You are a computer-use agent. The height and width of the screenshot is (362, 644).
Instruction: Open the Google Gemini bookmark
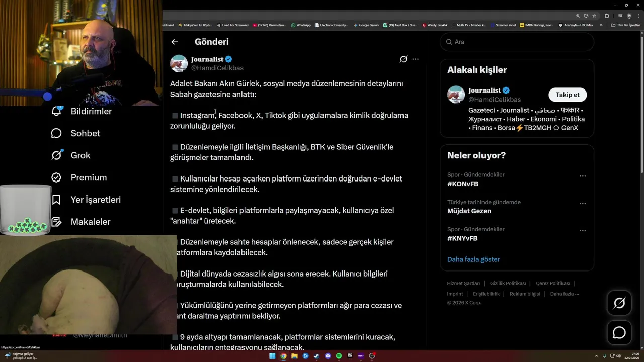pyautogui.click(x=366, y=25)
